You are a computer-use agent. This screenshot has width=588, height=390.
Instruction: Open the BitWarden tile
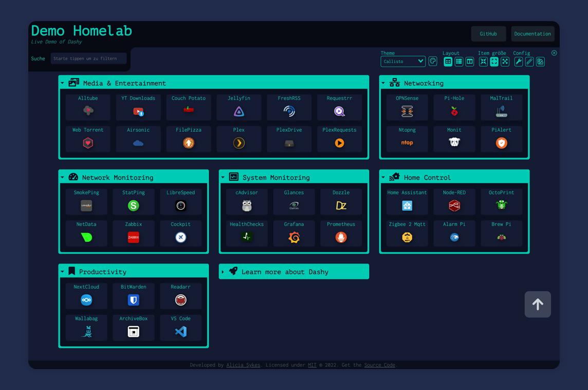(x=134, y=296)
